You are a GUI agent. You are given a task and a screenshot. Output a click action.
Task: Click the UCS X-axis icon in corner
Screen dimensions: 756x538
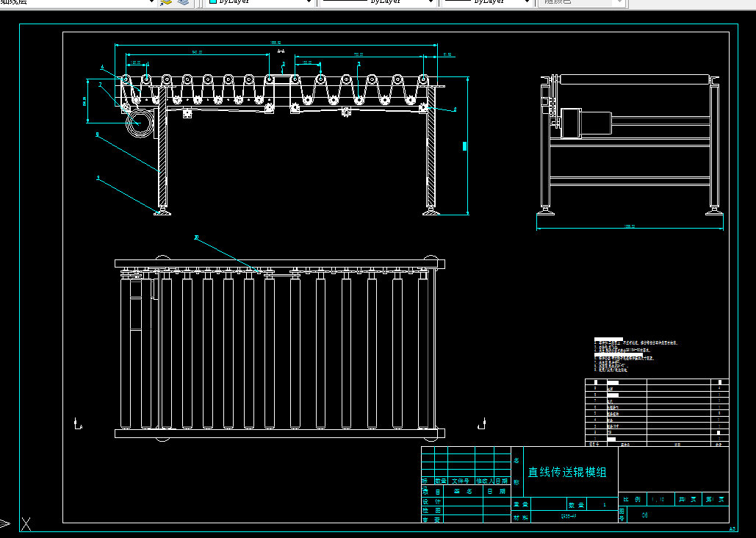[x=26, y=524]
